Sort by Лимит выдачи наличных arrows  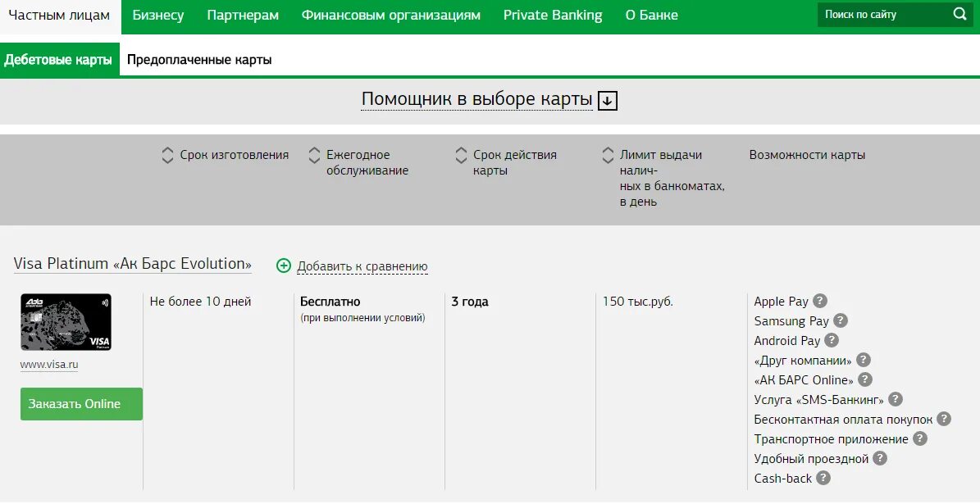coord(609,155)
